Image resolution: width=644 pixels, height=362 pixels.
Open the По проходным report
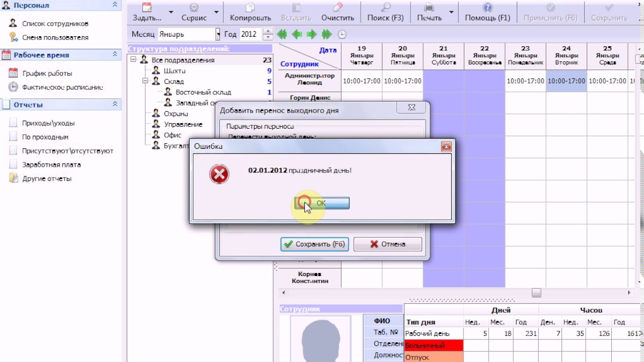coord(45,137)
